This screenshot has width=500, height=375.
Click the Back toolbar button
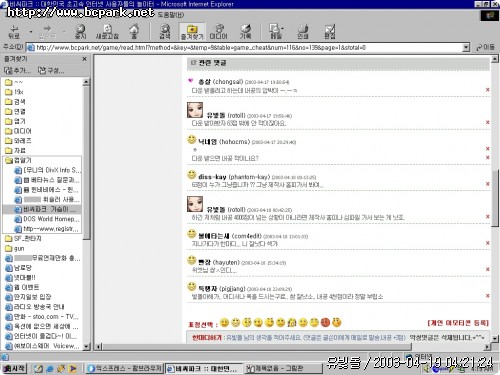(x=14, y=32)
